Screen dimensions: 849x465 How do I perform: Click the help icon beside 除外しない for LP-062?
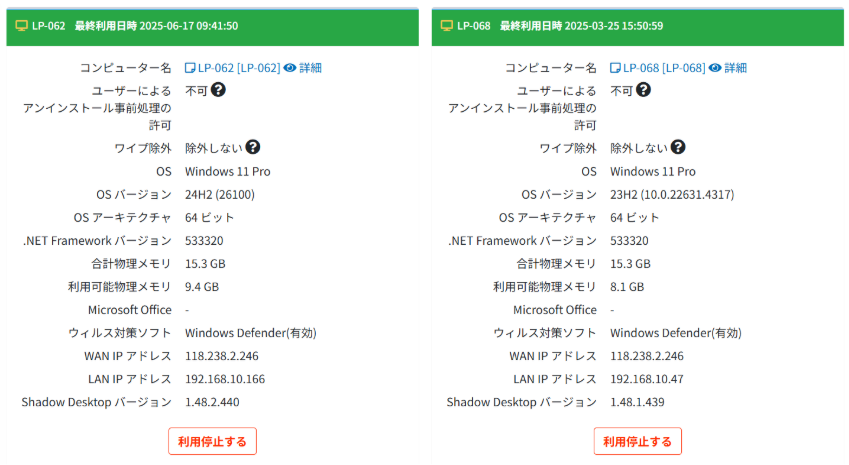coord(253,147)
